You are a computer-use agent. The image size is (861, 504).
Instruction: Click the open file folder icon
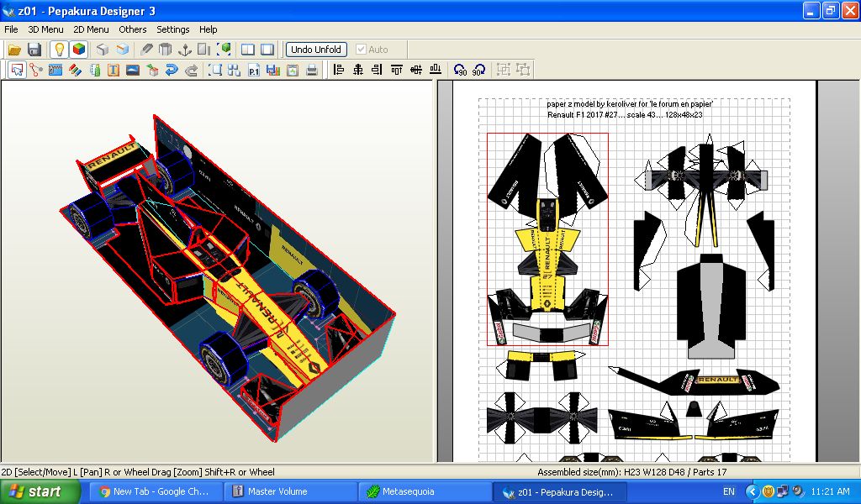click(14, 50)
